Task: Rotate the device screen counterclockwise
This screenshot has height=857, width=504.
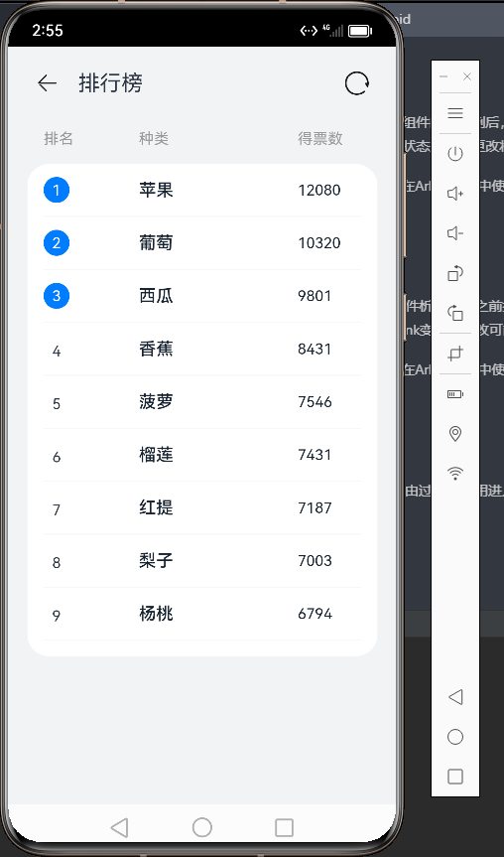Action: pos(455,313)
